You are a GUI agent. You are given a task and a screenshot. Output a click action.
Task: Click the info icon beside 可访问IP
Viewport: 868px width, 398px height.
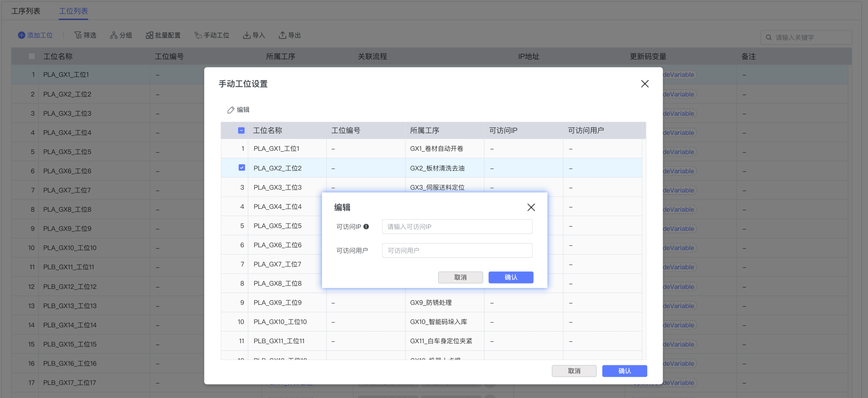click(366, 227)
